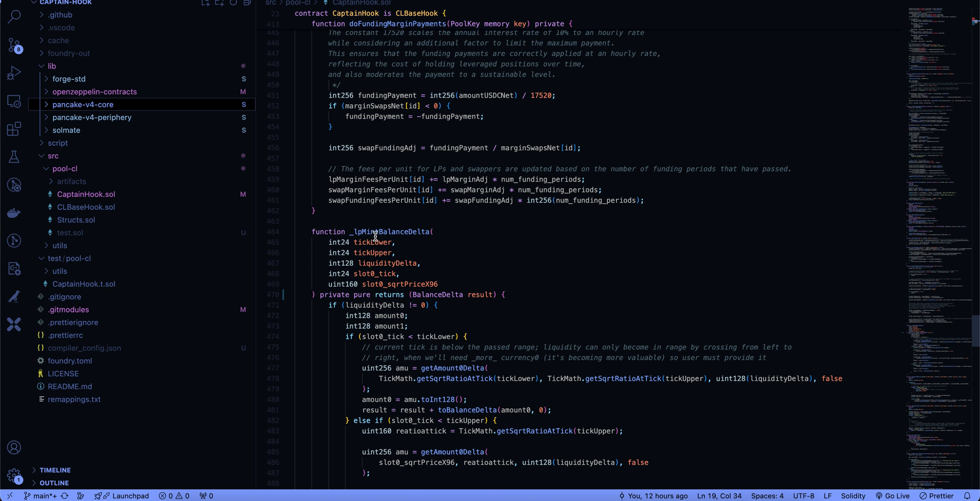Open foundry.toml file
The height and width of the screenshot is (501, 980).
pyautogui.click(x=142, y=361)
